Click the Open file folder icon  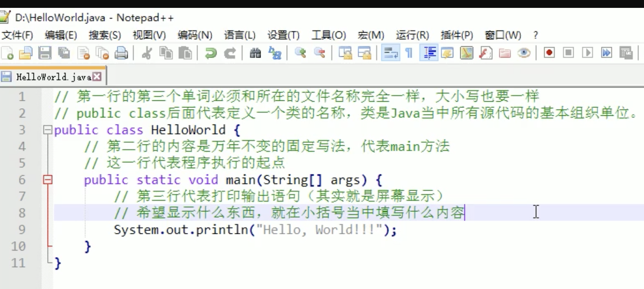[26, 53]
